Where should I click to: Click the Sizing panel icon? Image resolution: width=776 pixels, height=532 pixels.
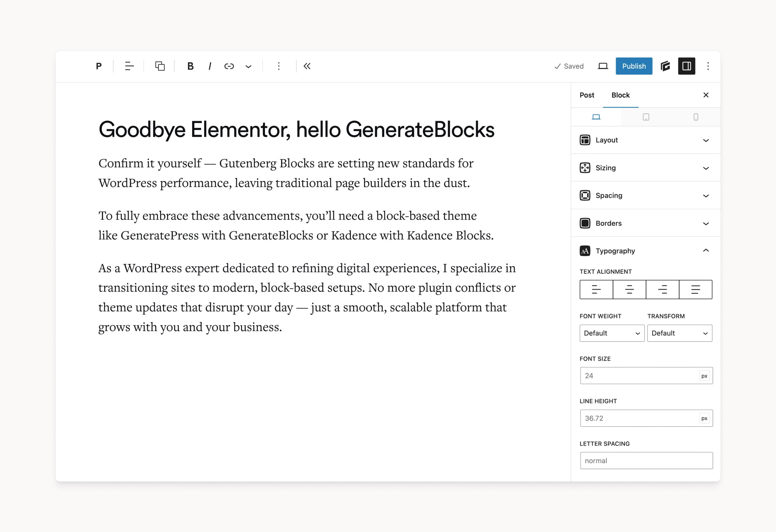click(x=585, y=168)
